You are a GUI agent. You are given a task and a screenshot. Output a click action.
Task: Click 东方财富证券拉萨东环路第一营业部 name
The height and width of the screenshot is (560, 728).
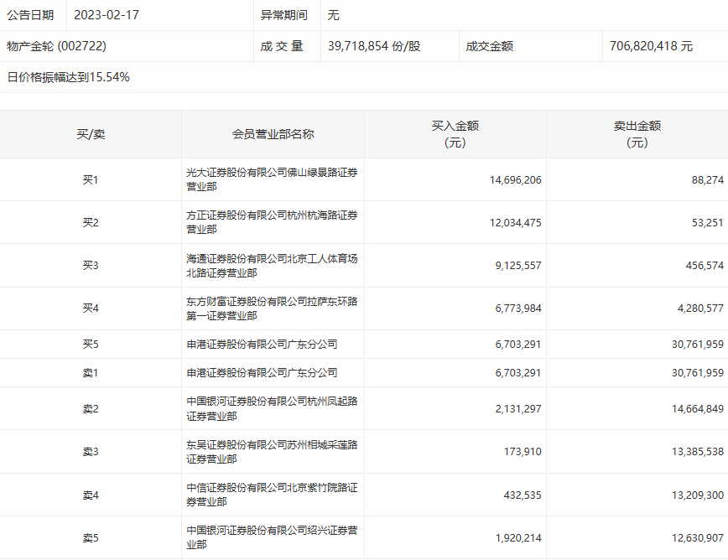(272, 309)
